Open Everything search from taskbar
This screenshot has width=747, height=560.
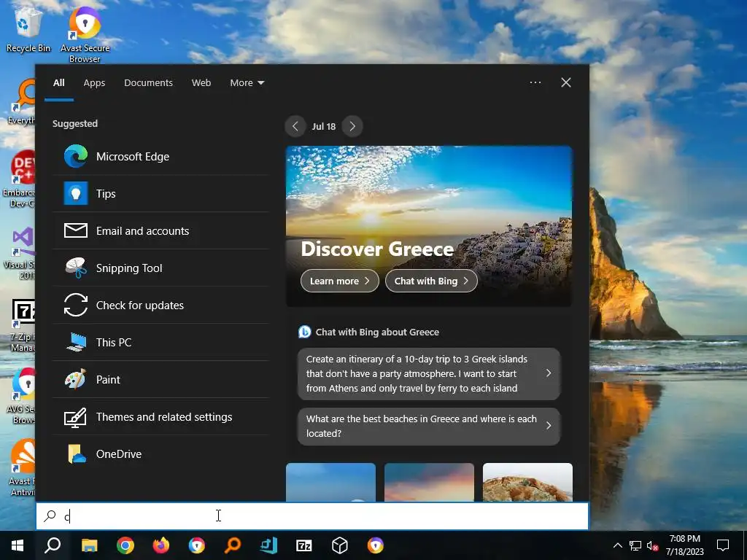(233, 545)
